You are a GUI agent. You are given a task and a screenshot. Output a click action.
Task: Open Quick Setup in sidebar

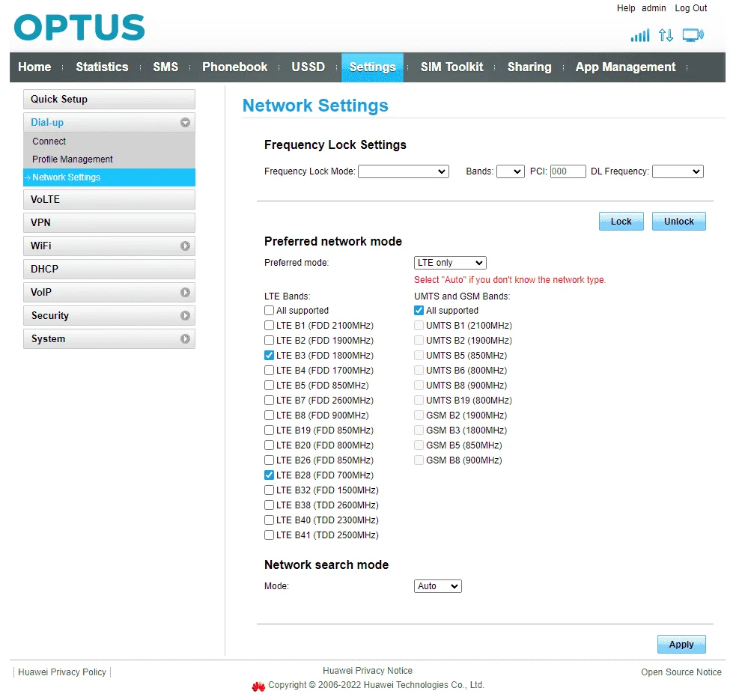pyautogui.click(x=109, y=99)
